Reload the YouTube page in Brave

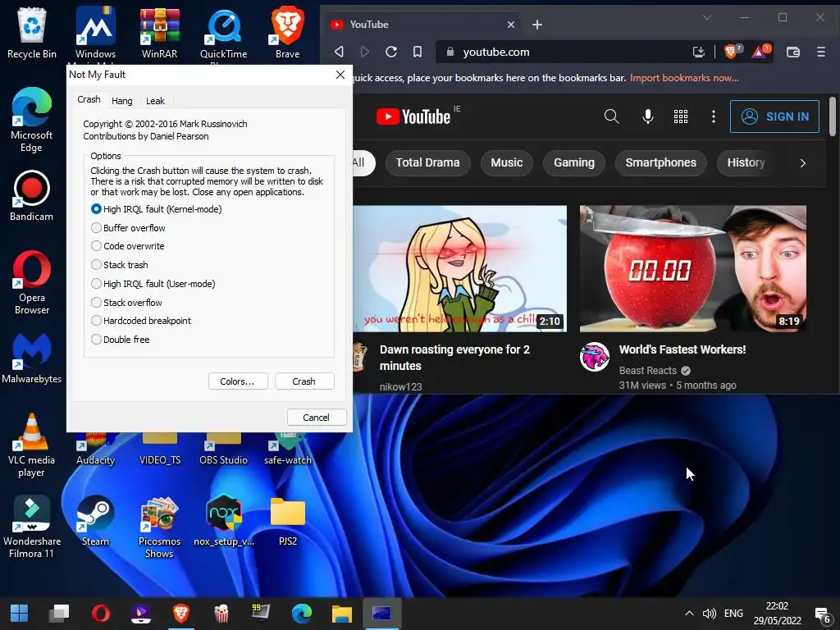[391, 52]
